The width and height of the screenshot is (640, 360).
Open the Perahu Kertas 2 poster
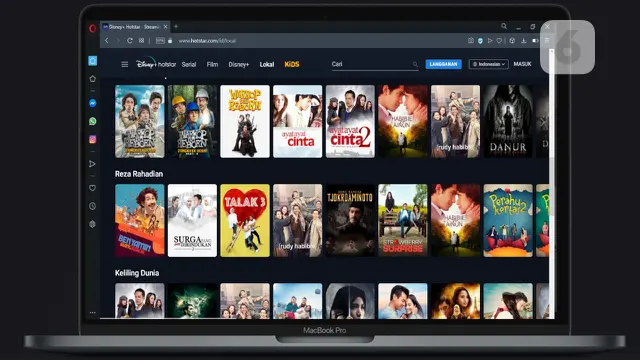(508, 220)
